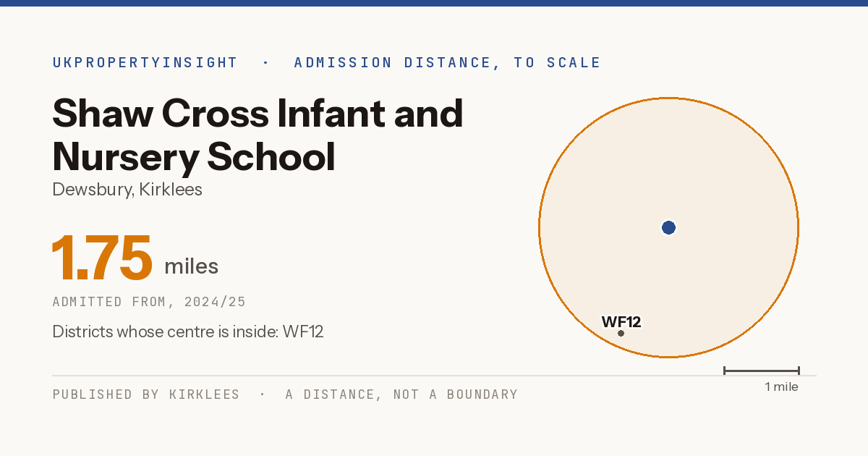Click the blue top banner strip
This screenshot has width=868, height=456.
coord(434,3)
